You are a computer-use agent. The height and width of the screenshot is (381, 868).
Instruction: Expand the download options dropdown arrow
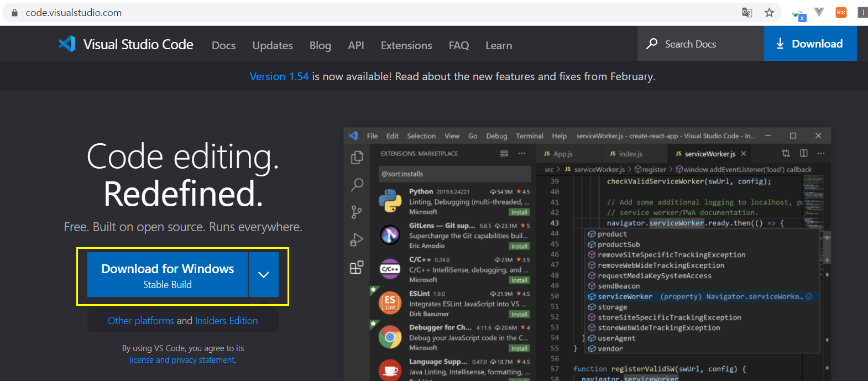pyautogui.click(x=264, y=274)
